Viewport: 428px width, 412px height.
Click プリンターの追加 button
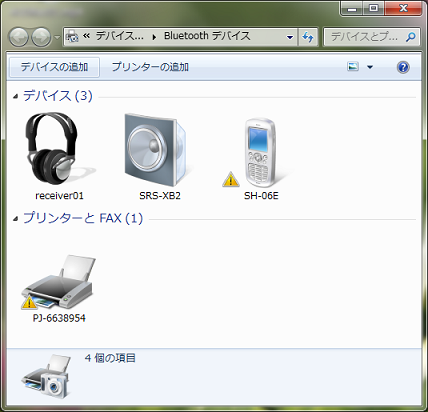[x=150, y=67]
